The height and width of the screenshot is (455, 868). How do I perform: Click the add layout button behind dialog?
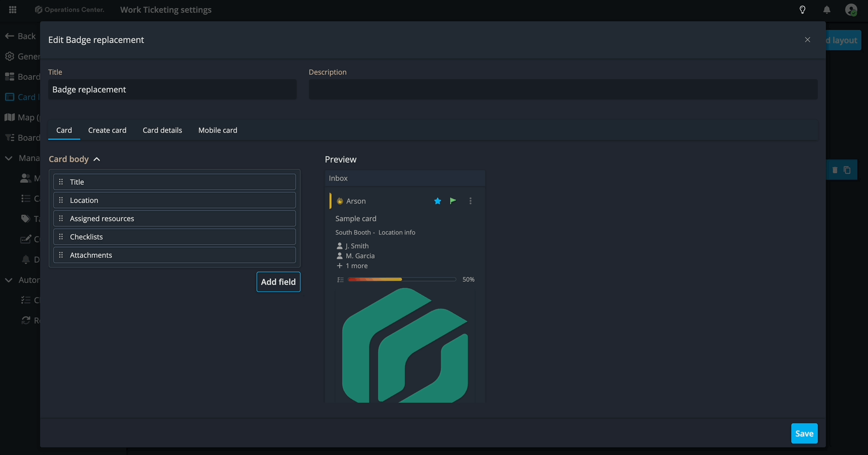click(x=843, y=40)
